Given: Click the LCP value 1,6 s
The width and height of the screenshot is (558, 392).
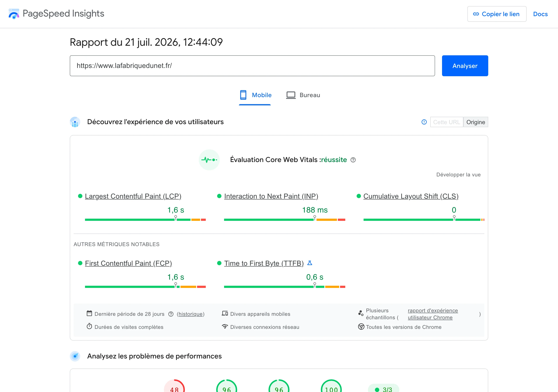Looking at the screenshot, I should pyautogui.click(x=176, y=210).
